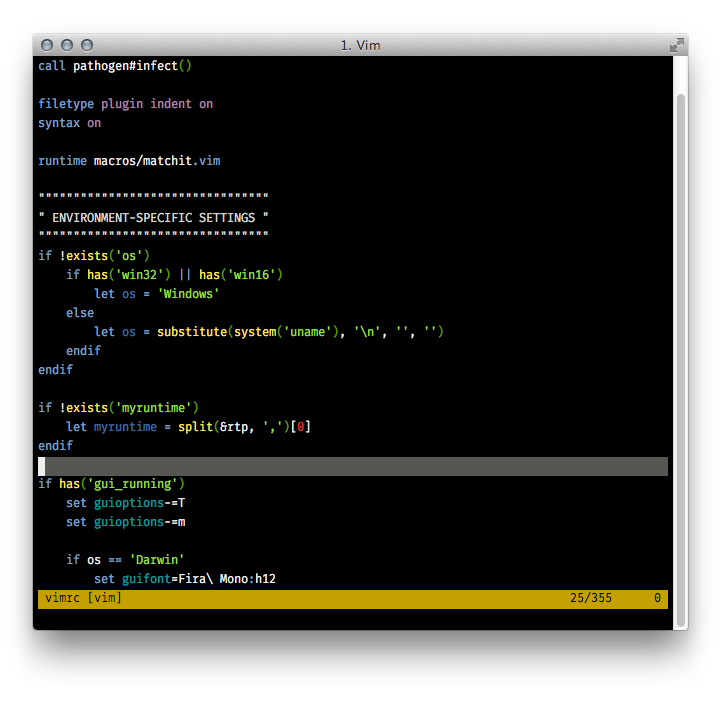Click the '&rtp' option reference
The image size is (720, 710).
234,427
